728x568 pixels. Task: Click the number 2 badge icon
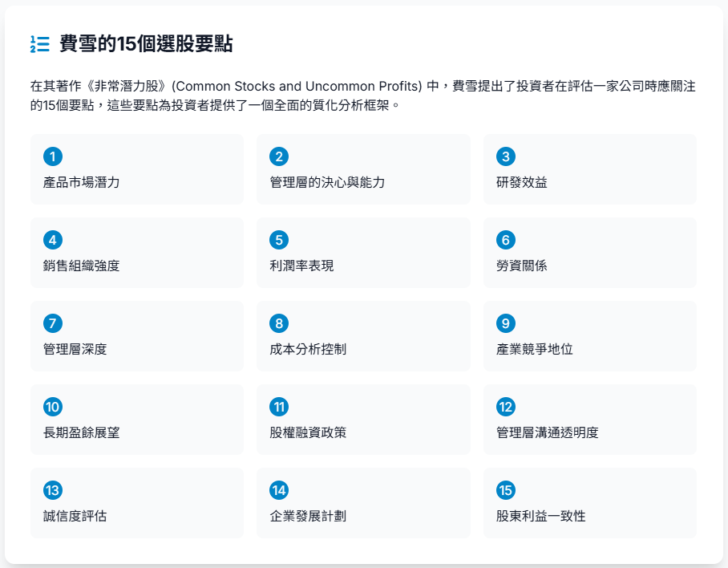pos(279,156)
